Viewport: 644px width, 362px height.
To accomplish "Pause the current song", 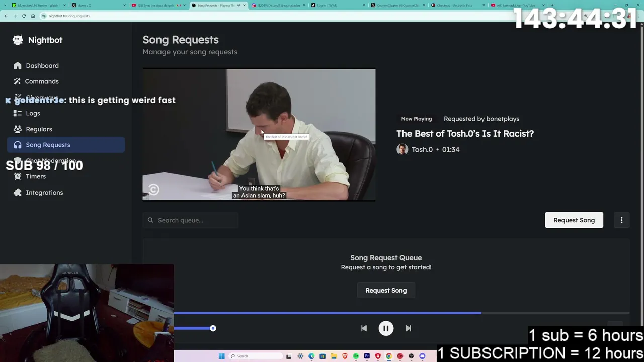I will coord(386,328).
